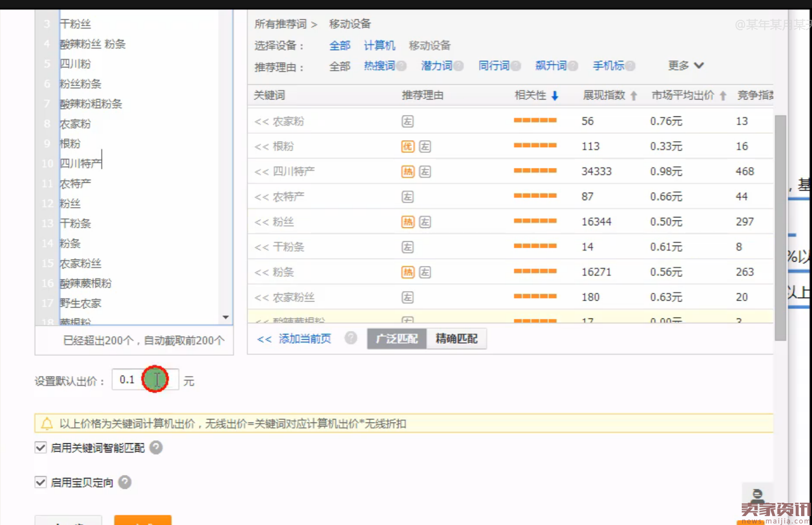Add keyword << 根粉 to list

[x=274, y=147]
